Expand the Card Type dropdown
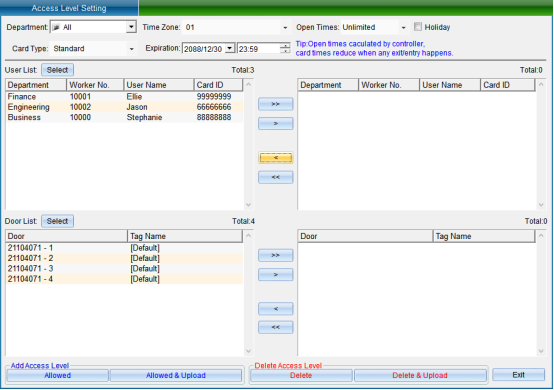Viewport: 554px width, 390px height. (x=131, y=49)
